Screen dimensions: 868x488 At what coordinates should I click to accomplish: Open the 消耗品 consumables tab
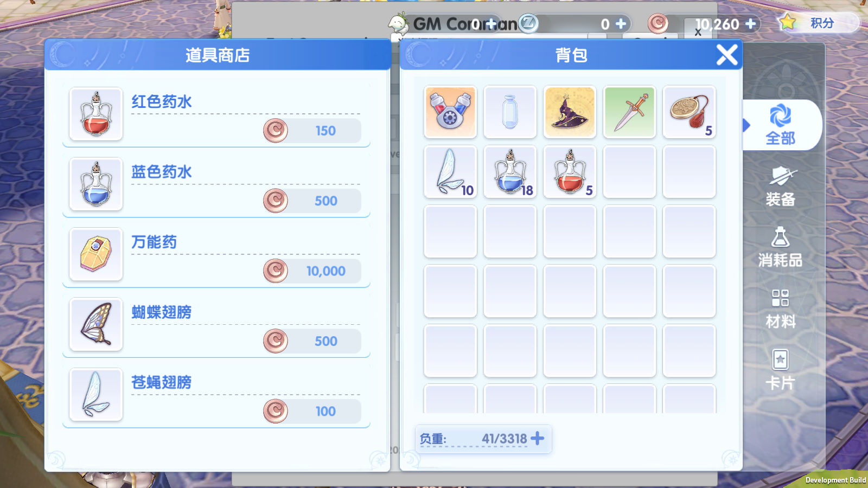780,247
